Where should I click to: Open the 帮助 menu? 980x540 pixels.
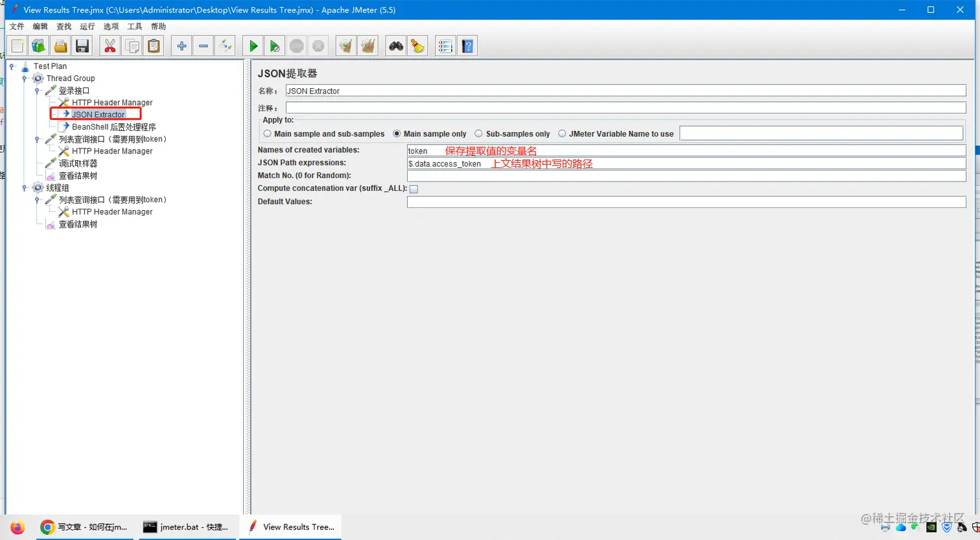158,27
